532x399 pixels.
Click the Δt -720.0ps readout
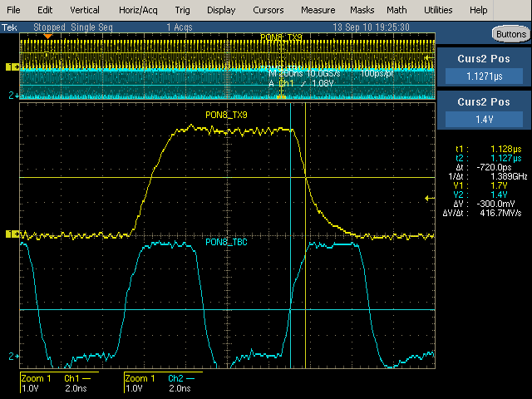tap(484, 167)
